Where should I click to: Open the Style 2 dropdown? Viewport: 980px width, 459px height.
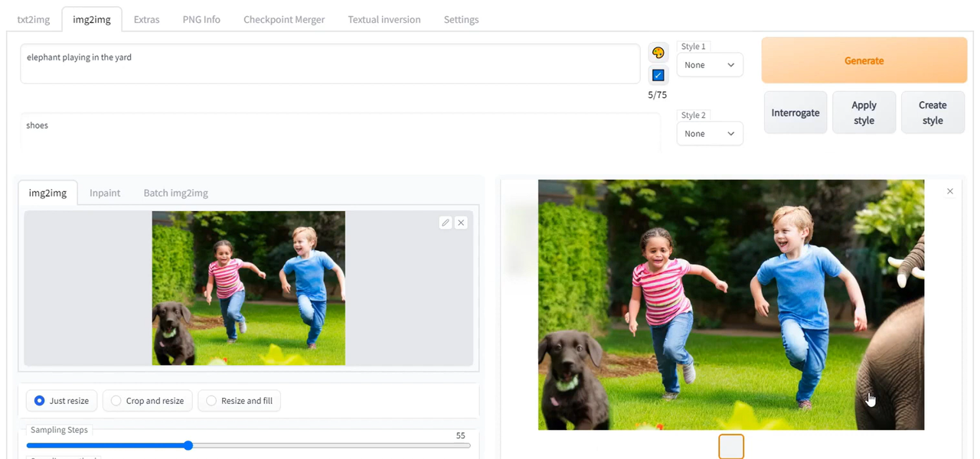pos(710,134)
